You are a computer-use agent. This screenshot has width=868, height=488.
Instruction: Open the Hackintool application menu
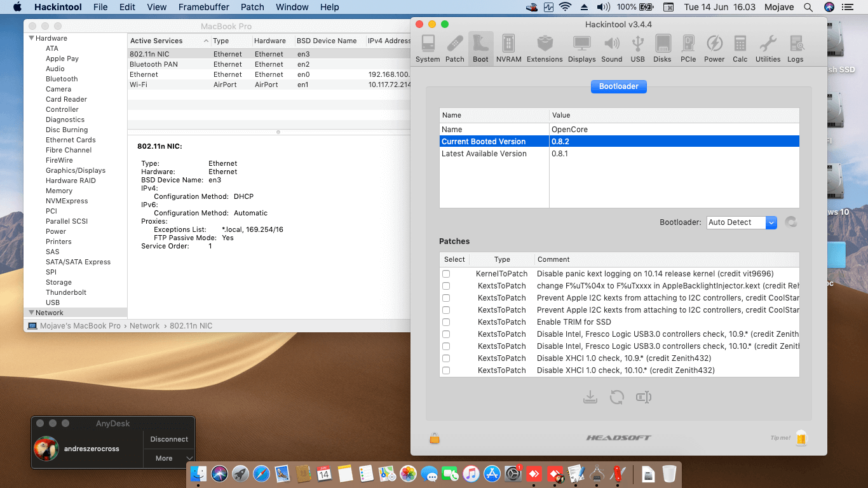coord(57,7)
